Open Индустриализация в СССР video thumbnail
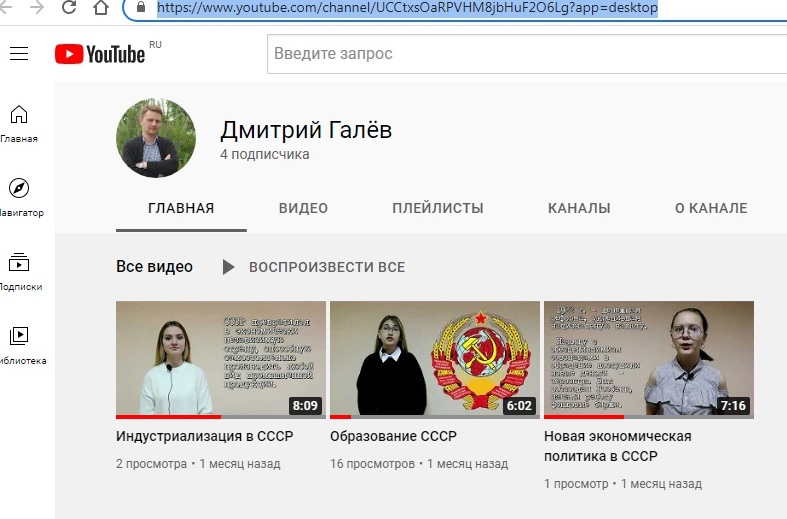This screenshot has width=787, height=519. 221,359
